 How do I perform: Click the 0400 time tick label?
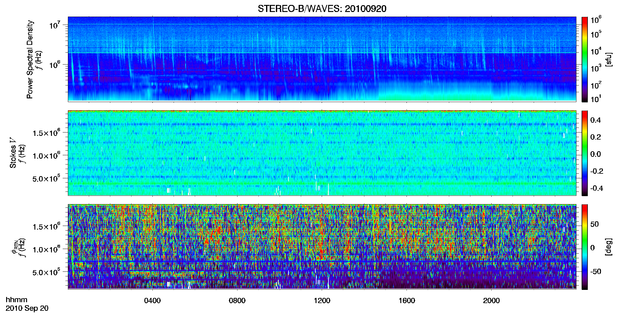(152, 301)
